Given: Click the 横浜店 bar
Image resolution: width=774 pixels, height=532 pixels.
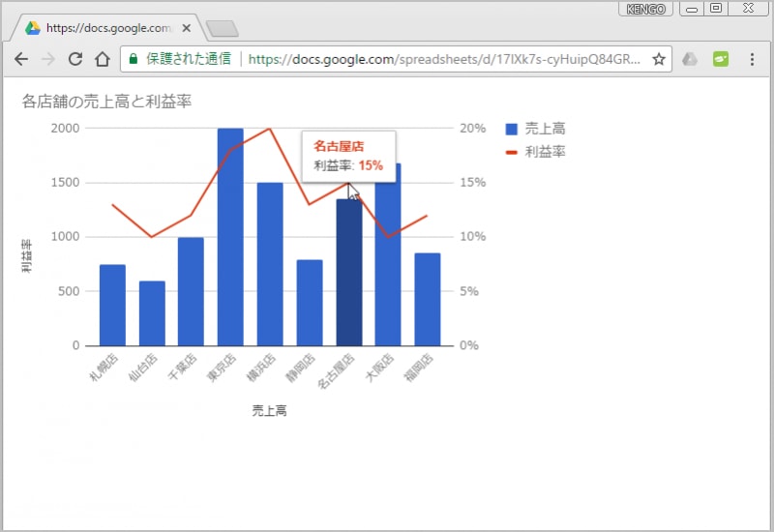Looking at the screenshot, I should (x=270, y=264).
